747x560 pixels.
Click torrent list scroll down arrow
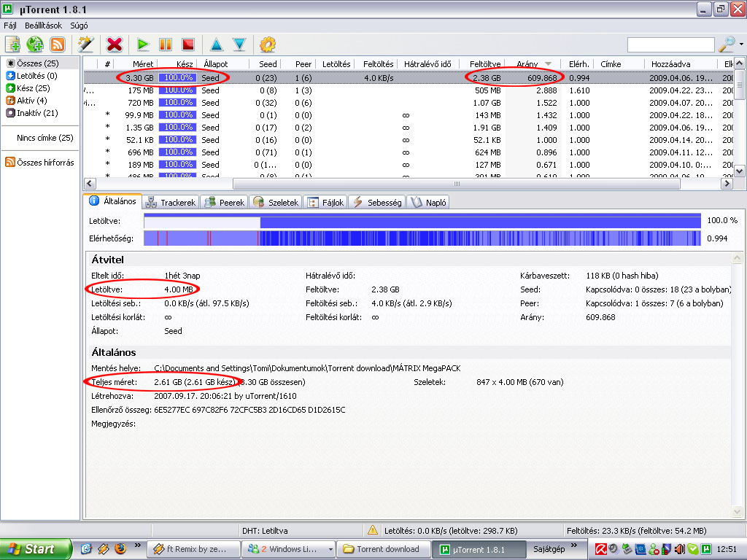(x=740, y=171)
